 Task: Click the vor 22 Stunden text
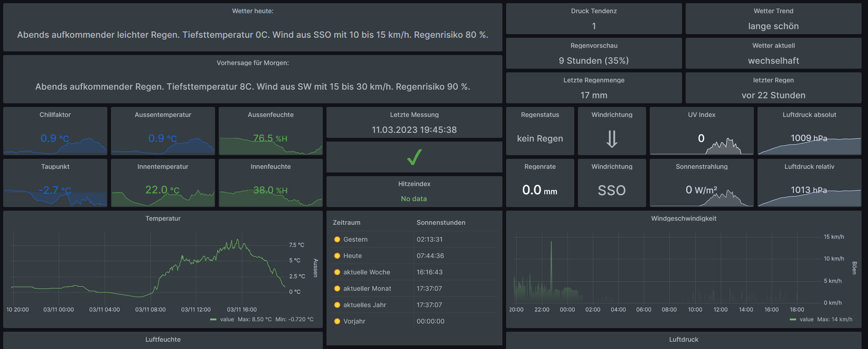point(773,95)
